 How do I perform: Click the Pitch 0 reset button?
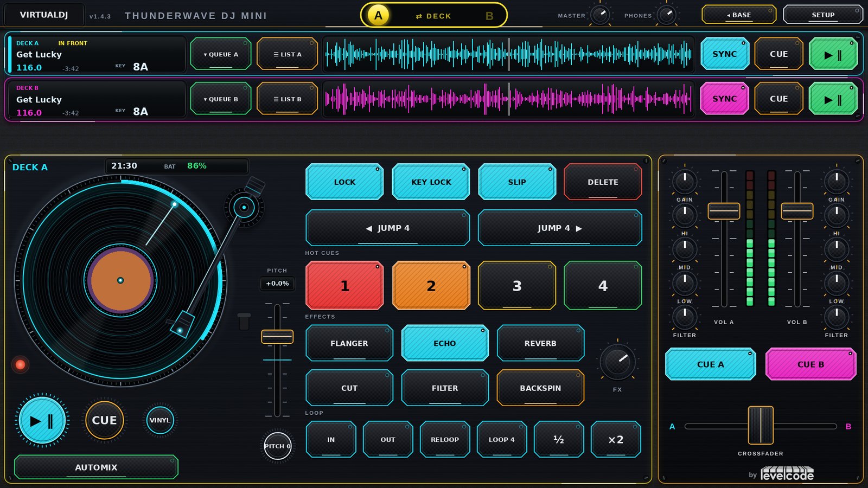coord(277,446)
